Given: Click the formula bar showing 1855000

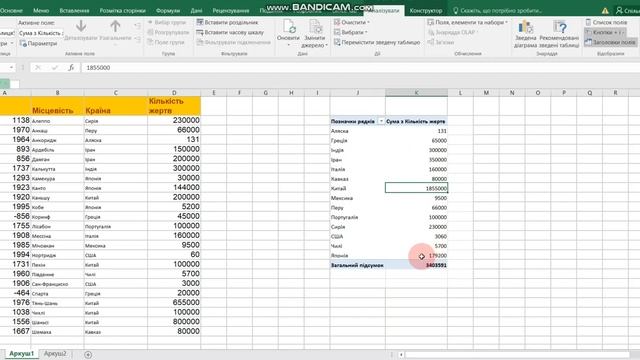Looking at the screenshot, I should coord(359,67).
